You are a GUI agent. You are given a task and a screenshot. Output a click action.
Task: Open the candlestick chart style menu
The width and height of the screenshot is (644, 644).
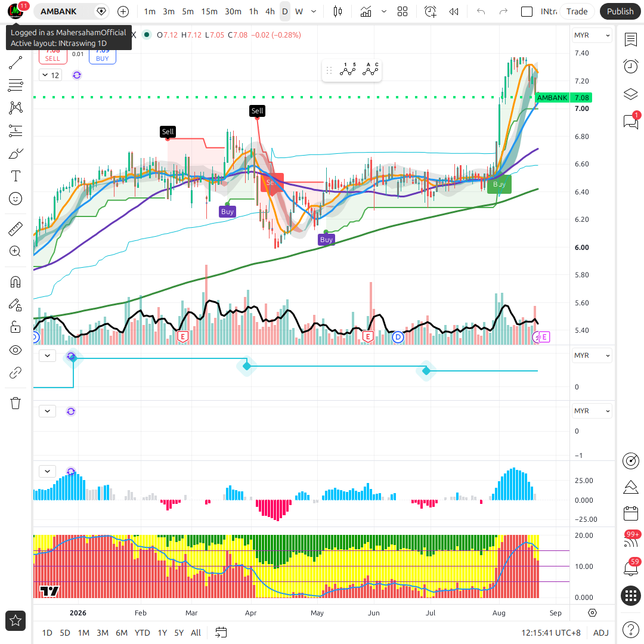tap(338, 11)
